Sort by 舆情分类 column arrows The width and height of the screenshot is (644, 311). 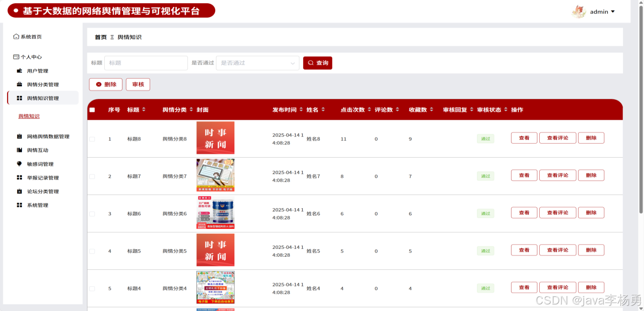coord(191,109)
